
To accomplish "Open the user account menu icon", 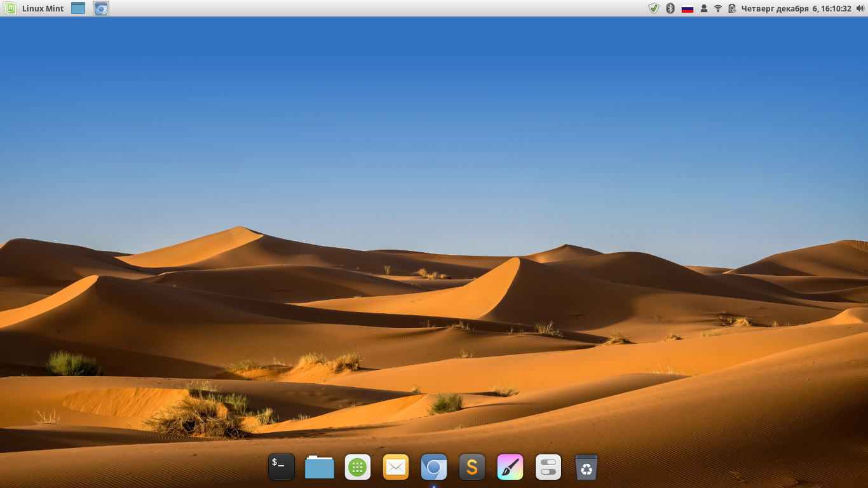I will pos(703,8).
